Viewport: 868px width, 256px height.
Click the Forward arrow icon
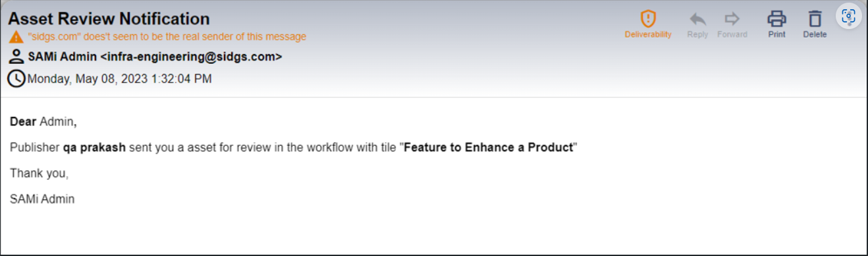point(732,18)
